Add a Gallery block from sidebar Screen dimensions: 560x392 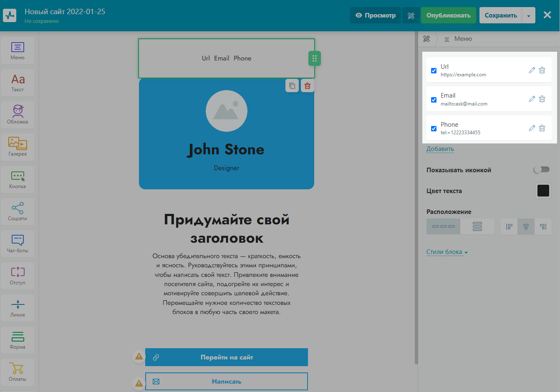(x=18, y=147)
